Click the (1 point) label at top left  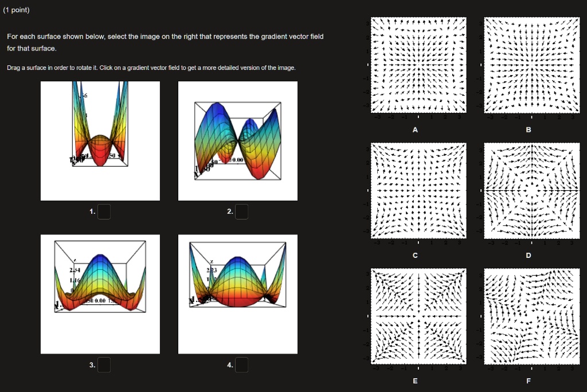tap(16, 10)
